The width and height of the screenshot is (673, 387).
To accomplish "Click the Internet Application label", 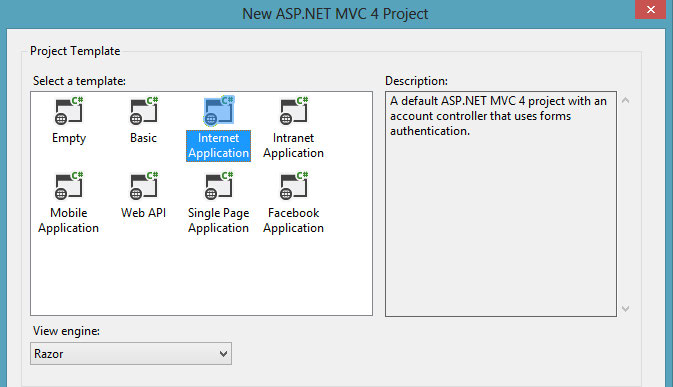I will [x=218, y=146].
